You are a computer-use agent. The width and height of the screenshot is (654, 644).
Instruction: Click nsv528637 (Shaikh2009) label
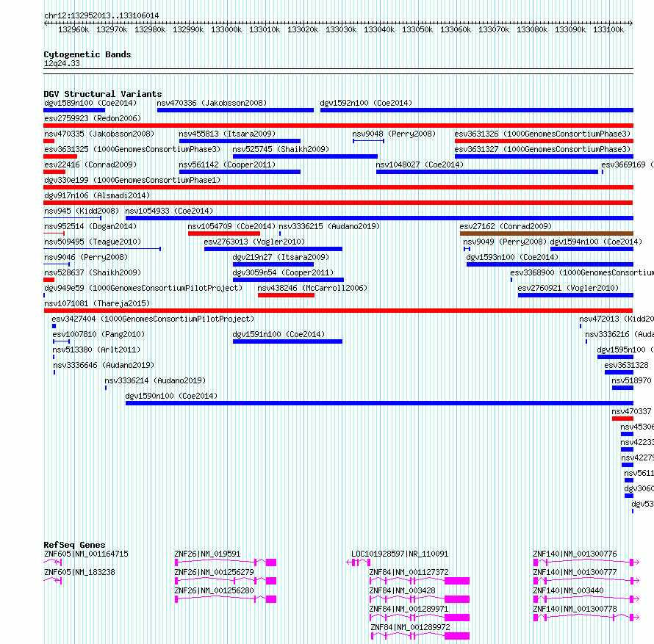(x=93, y=272)
